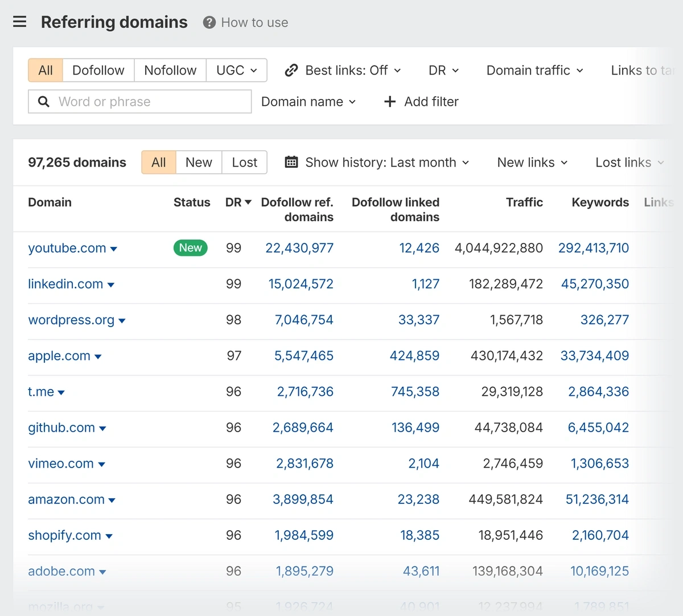
Task: Expand the t.me domain menu arrow
Action: 61,392
